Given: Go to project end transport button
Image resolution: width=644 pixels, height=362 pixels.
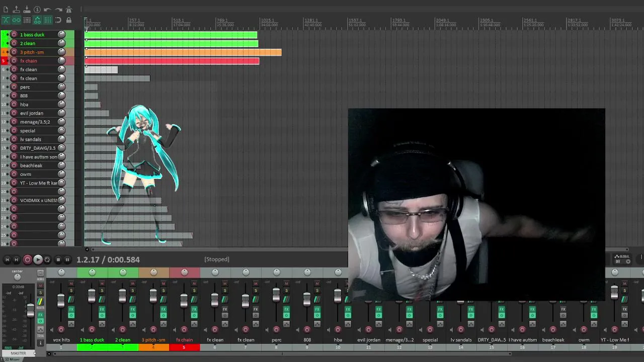Looking at the screenshot, I should (16, 259).
